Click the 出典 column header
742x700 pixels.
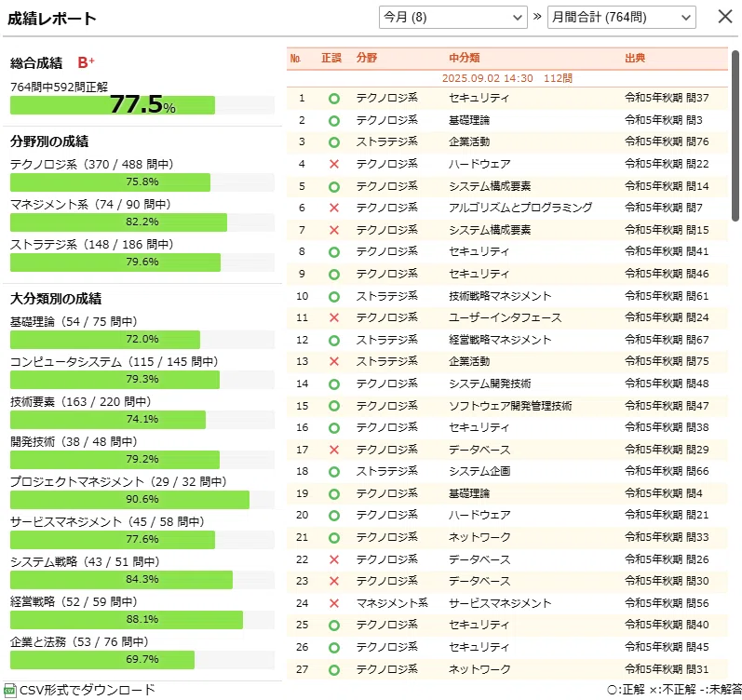coord(635,59)
